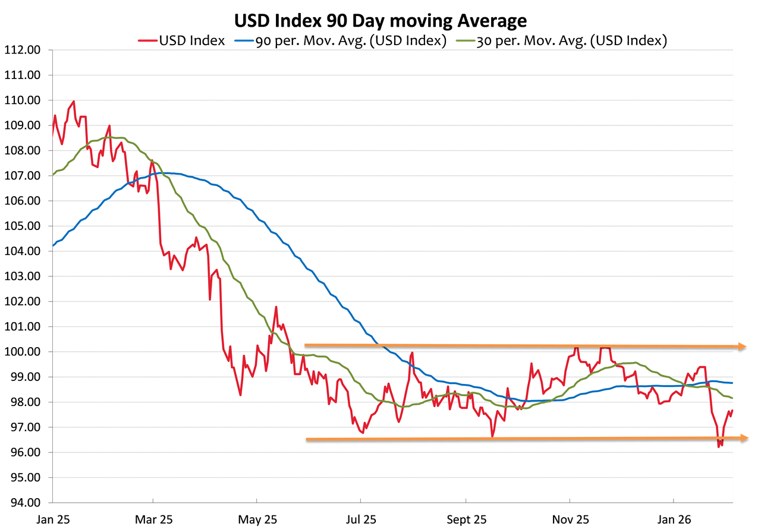Click the upper orange arrowhead at right
This screenshot has height=532, width=761.
tap(741, 346)
